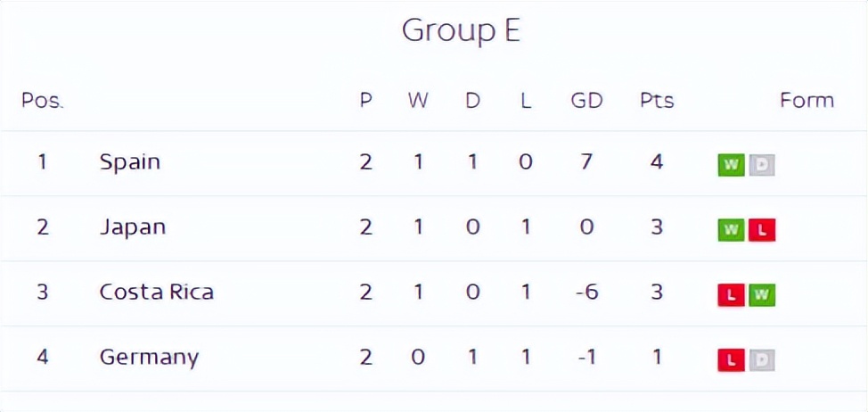868x412 pixels.
Task: Select the Germany team name
Action: 149,358
